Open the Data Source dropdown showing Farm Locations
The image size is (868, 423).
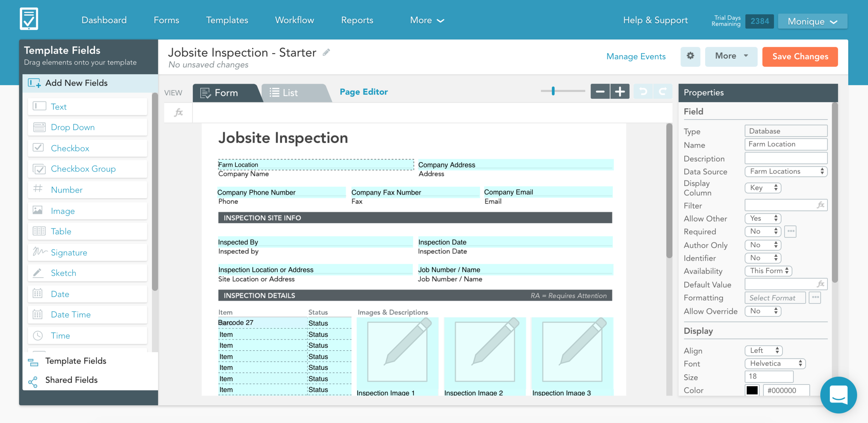(786, 171)
